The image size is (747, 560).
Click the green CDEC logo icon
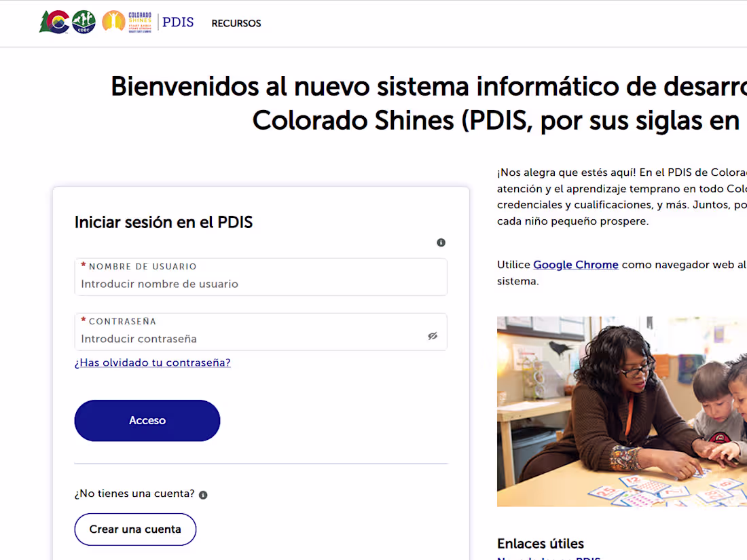click(x=84, y=22)
